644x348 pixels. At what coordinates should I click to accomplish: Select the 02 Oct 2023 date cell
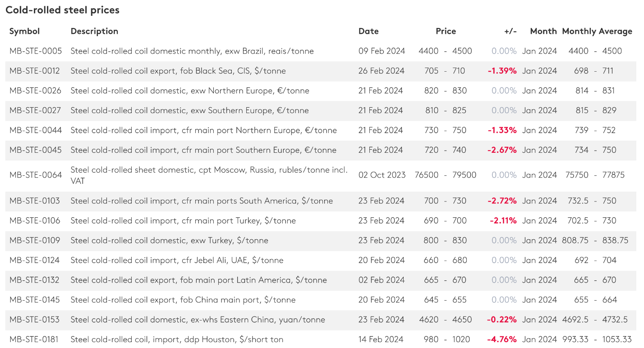[382, 175]
